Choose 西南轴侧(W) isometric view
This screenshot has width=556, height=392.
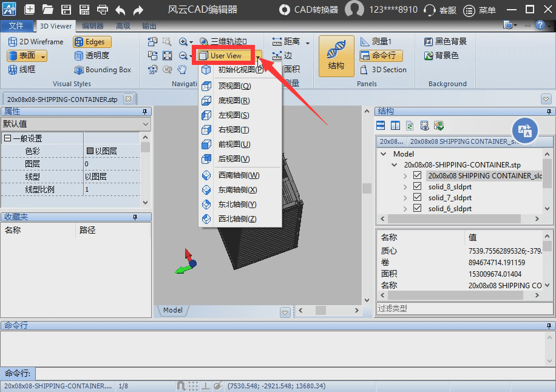tap(240, 175)
